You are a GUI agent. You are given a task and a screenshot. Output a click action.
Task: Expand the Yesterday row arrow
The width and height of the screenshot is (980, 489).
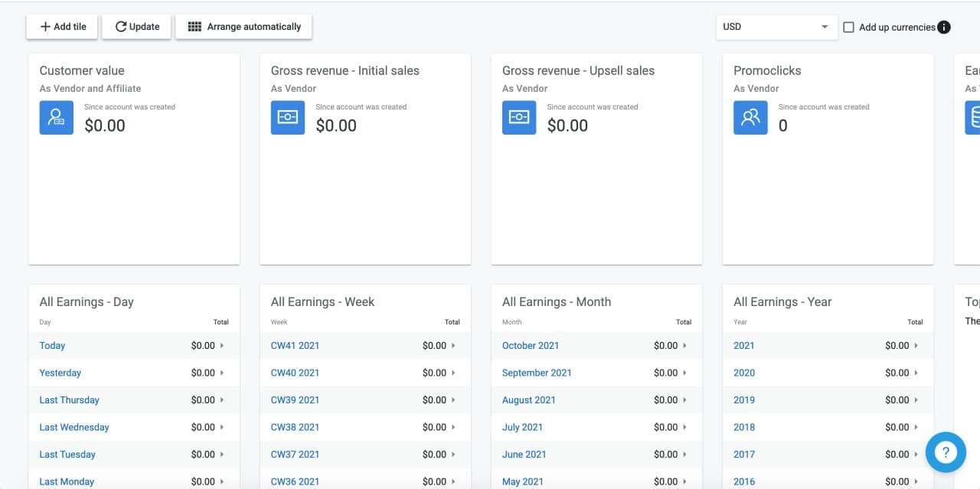click(222, 373)
